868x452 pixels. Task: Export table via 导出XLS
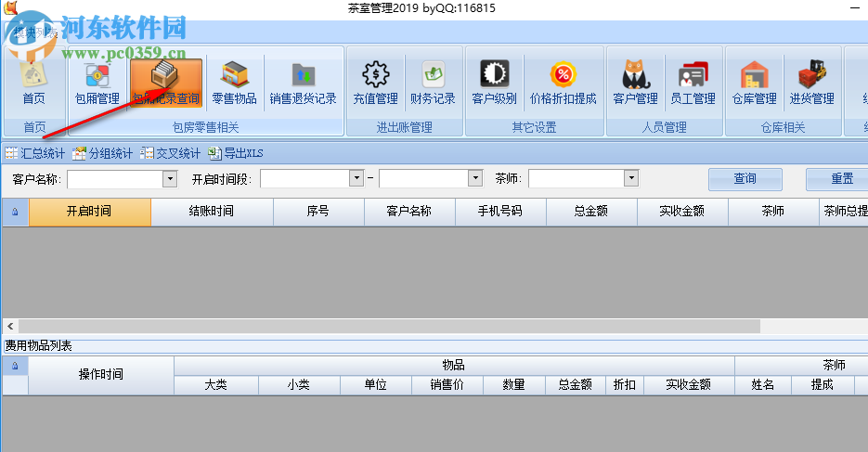click(x=236, y=153)
